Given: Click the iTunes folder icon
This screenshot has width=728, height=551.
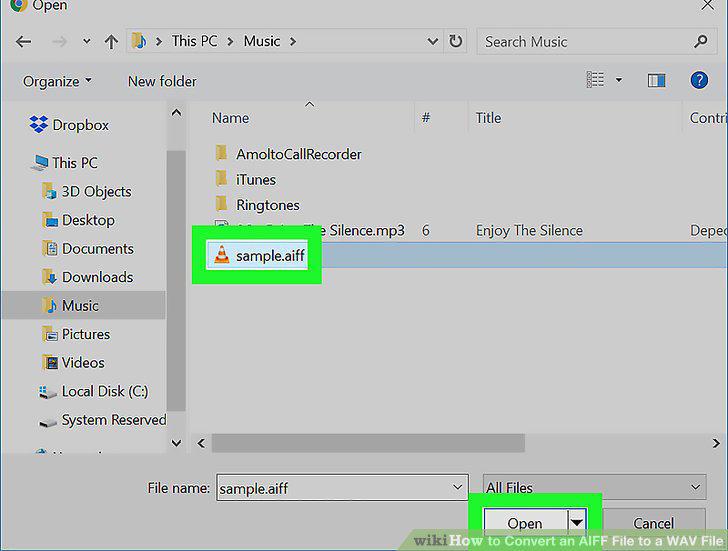Looking at the screenshot, I should click(222, 179).
